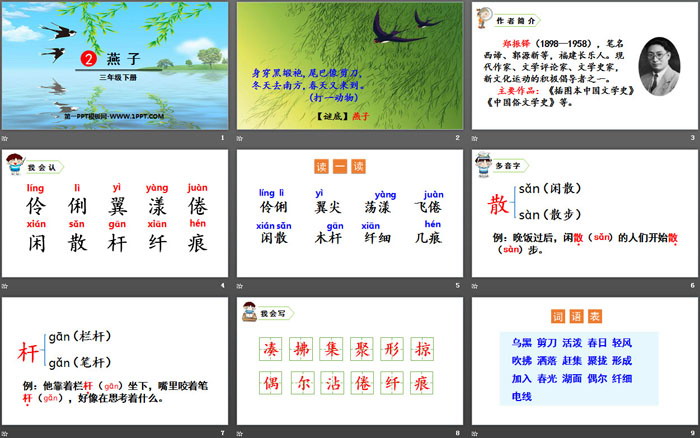The width and height of the screenshot is (700, 438).
Task: Click the animation star icon under slide 1
Action: point(6,137)
